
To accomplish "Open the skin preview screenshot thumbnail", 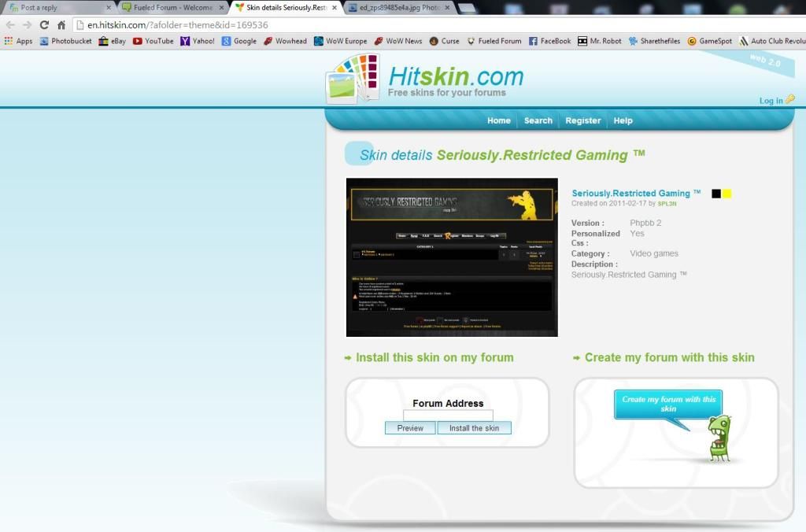I will [x=452, y=257].
